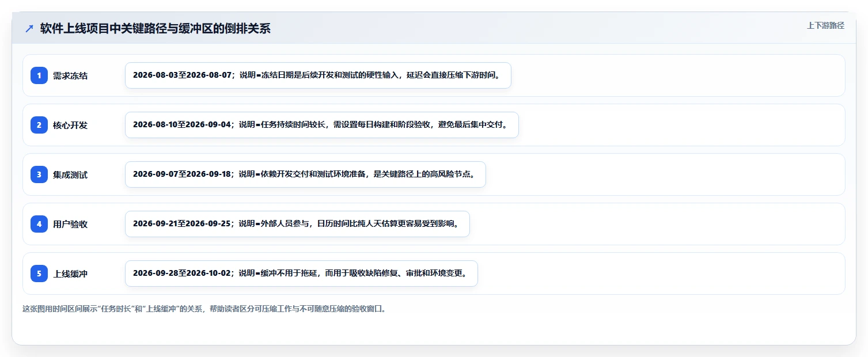The width and height of the screenshot is (868, 357).
Task: Click the 2026-09-21至2026-09-25 description box
Action: (297, 224)
